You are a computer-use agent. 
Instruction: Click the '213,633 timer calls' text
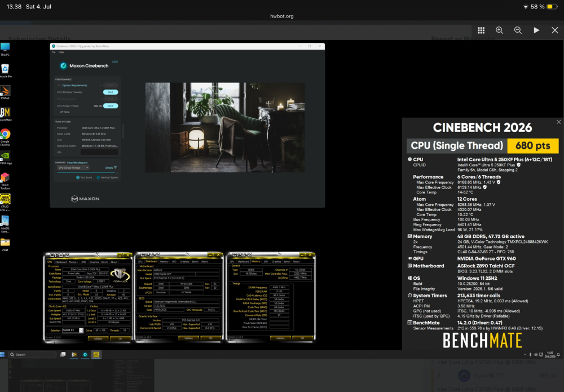click(x=479, y=295)
